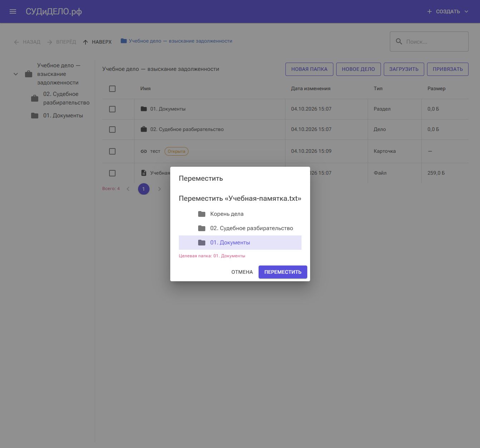480x448 pixels.
Task: Click ЗАГРУЗИТЬ upload button
Action: click(x=404, y=69)
